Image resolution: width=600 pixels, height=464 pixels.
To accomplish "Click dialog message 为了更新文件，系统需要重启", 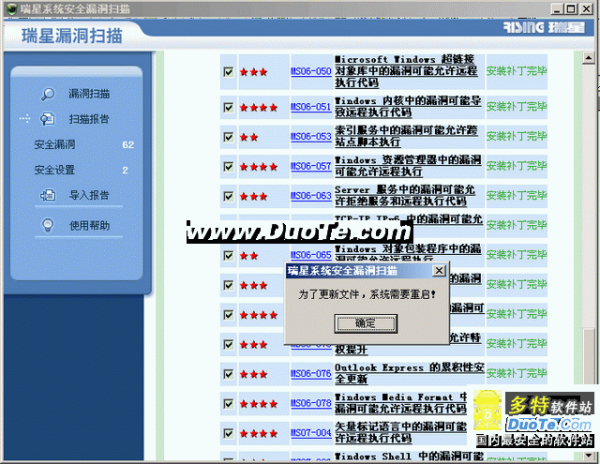I will point(367,295).
